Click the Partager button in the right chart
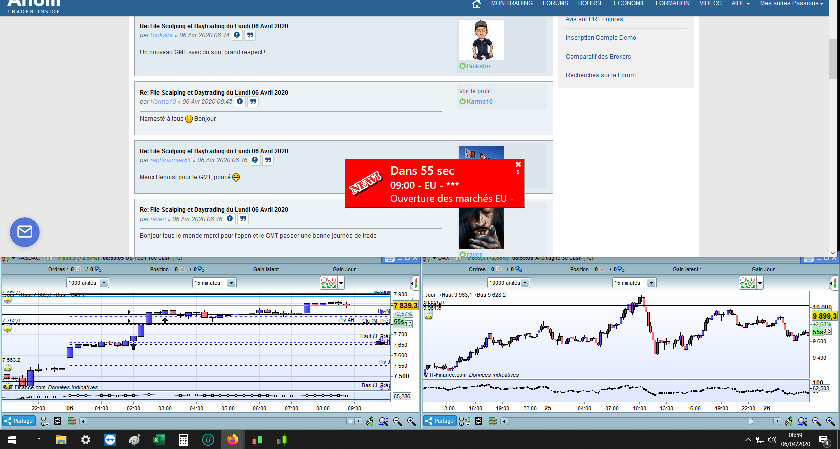The image size is (840, 449). (440, 421)
